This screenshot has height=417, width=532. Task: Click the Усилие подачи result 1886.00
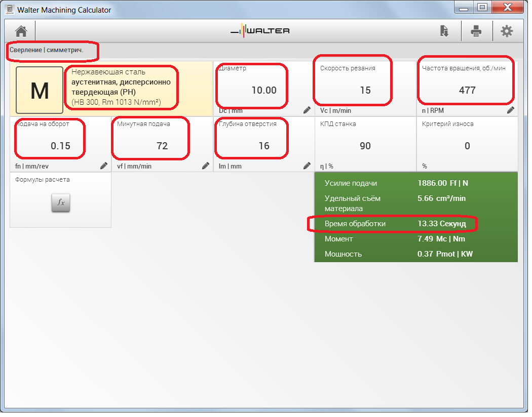443,183
